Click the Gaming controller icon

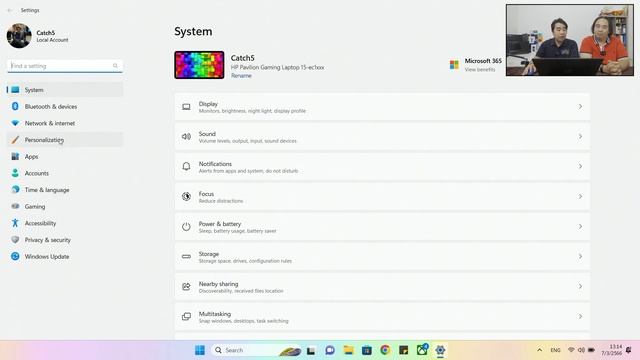15,206
